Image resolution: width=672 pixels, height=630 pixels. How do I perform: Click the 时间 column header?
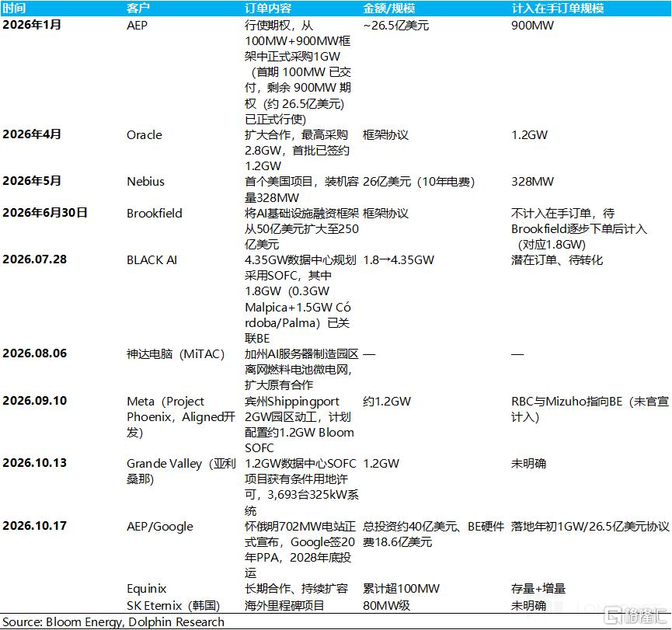(x=14, y=8)
